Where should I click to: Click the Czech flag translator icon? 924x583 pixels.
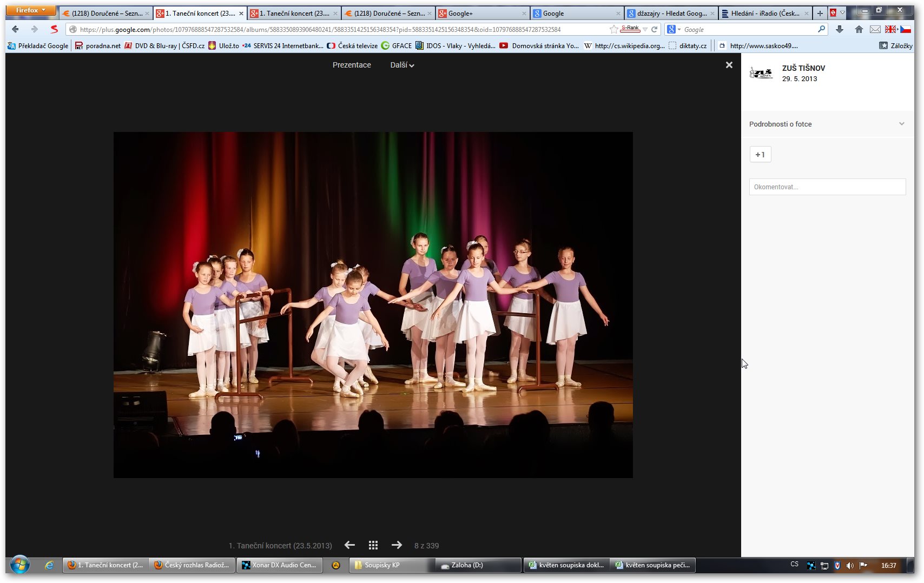(906, 29)
